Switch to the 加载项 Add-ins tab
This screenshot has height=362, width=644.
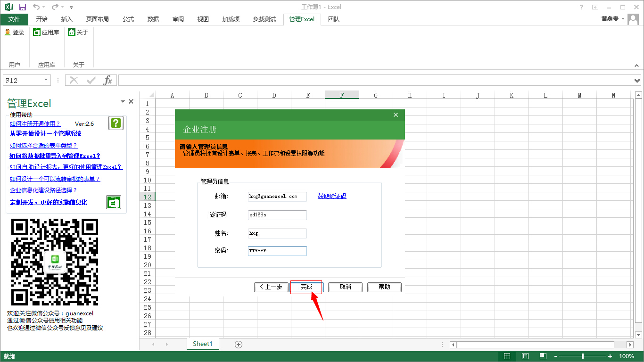[x=231, y=19]
